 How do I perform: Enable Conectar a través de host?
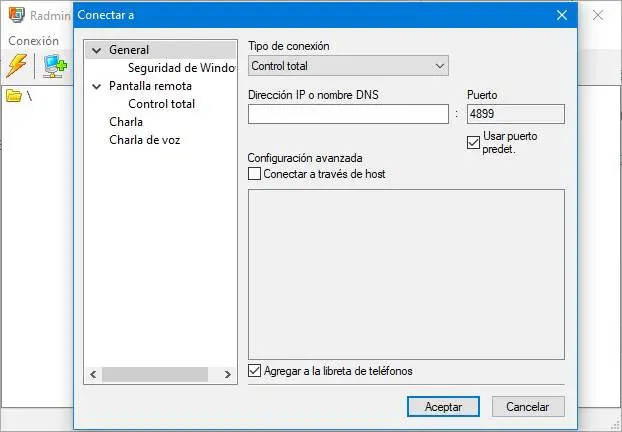pos(255,174)
